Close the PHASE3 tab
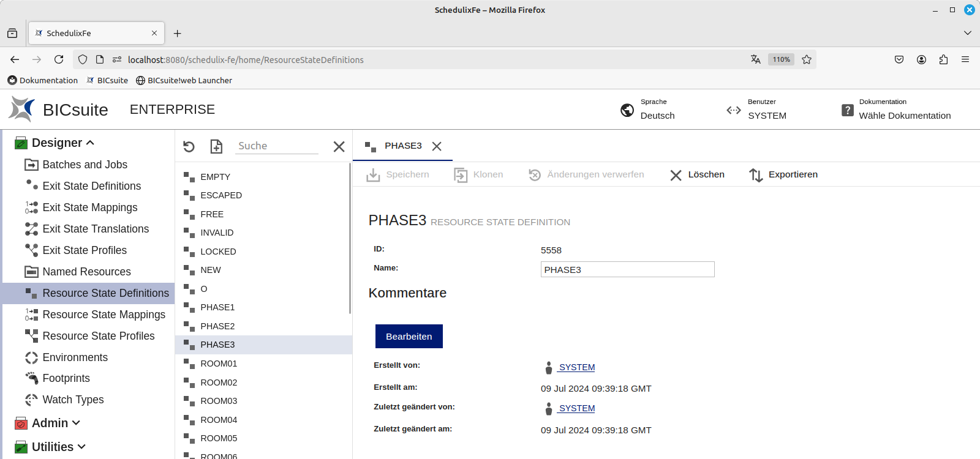This screenshot has height=459, width=980. (x=437, y=146)
